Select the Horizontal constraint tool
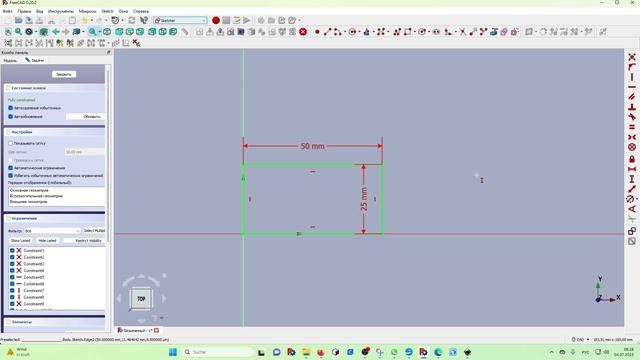Image resolution: width=640 pixels, height=360 pixels. pyautogui.click(x=632, y=87)
